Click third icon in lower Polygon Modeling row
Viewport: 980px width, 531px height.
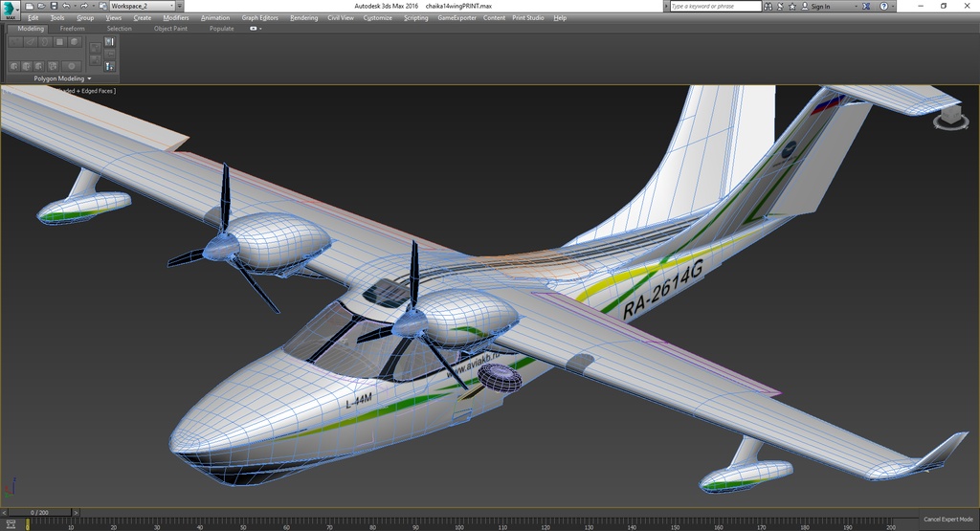tap(38, 66)
